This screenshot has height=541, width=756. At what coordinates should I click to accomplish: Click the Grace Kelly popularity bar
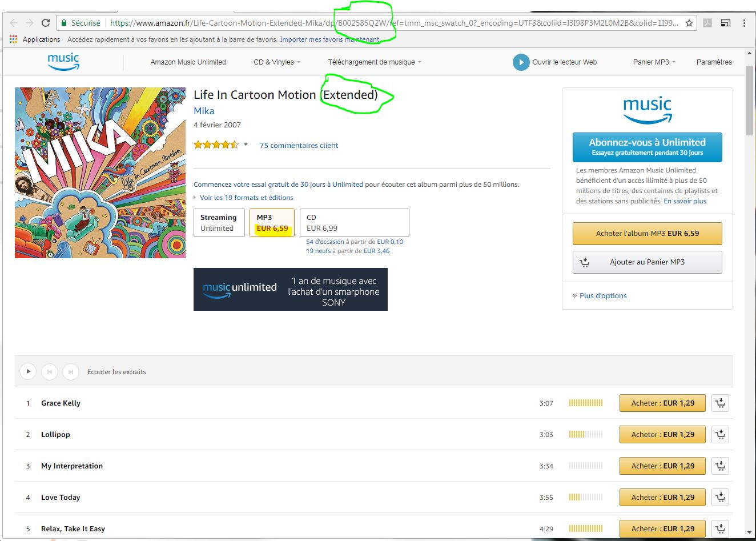pos(586,403)
